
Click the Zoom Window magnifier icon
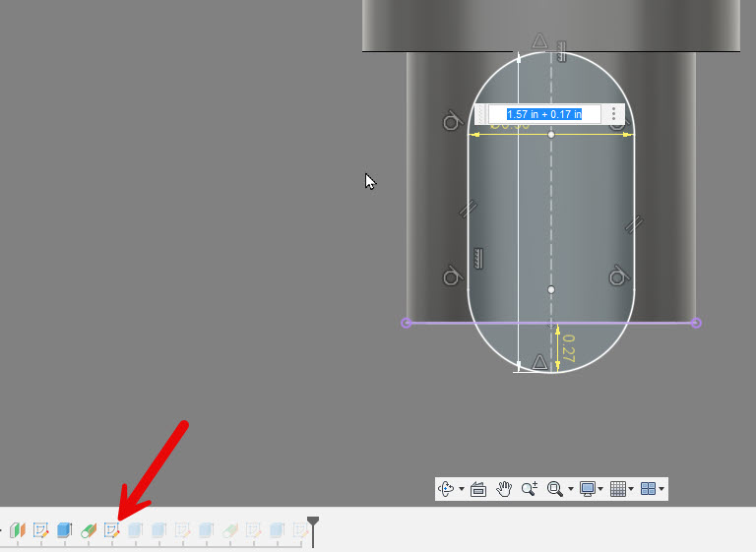555,489
